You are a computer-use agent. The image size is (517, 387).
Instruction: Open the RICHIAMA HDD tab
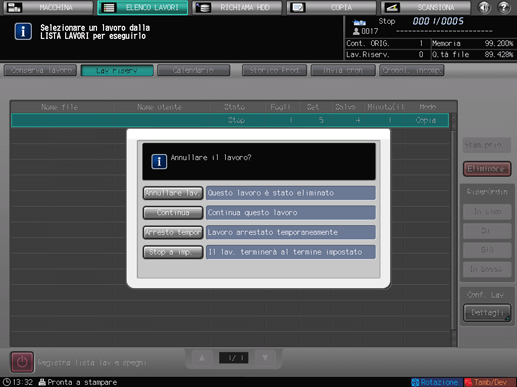click(237, 7)
